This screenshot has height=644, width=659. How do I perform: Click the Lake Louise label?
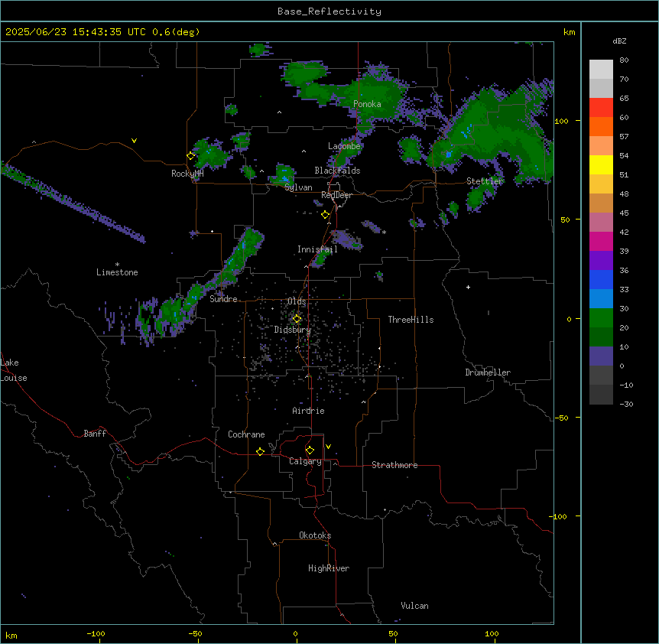click(x=13, y=370)
